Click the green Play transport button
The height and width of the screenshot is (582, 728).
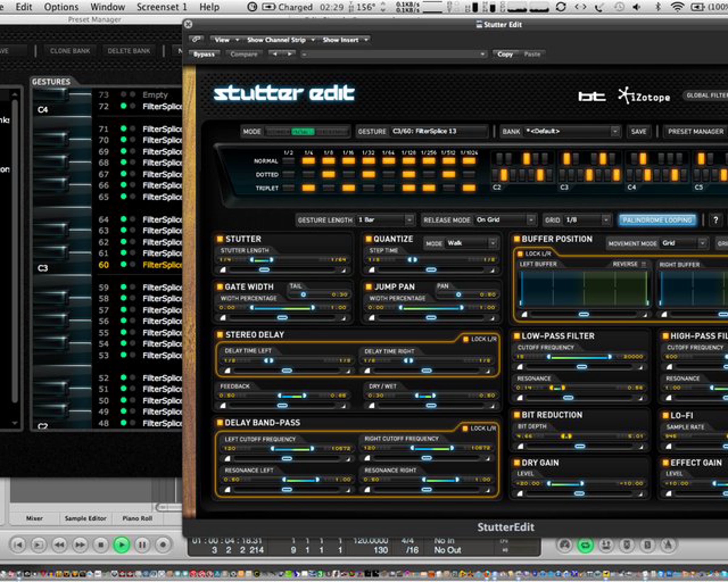122,544
